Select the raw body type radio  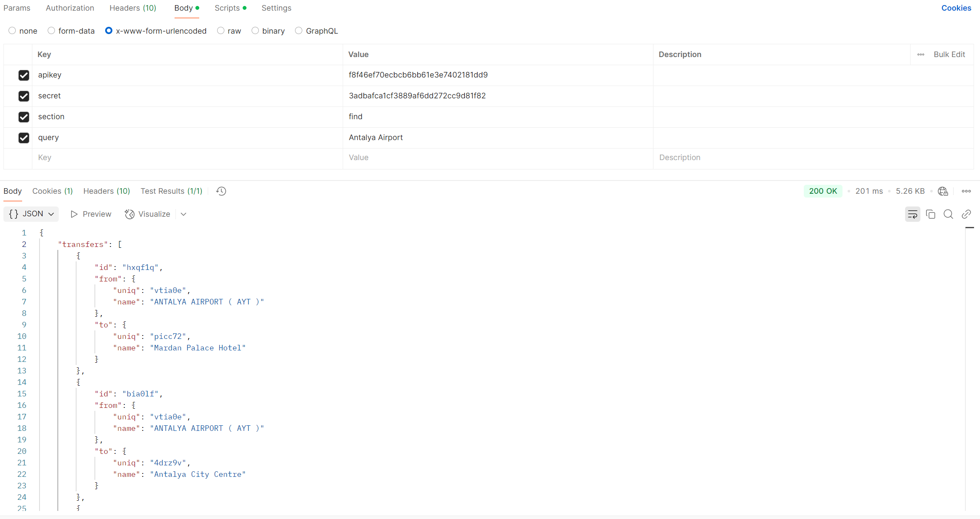pos(221,31)
